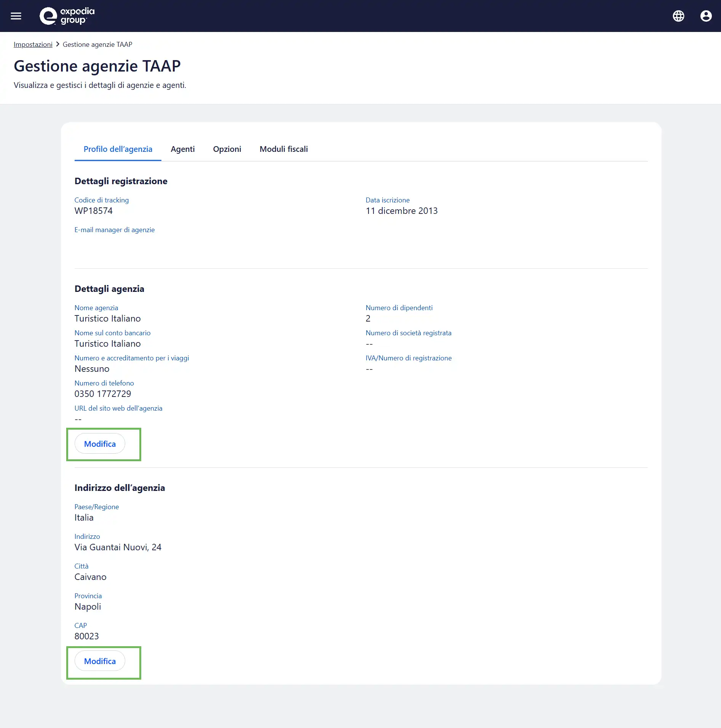
Task: Navigate back via Impostazioni breadcrumb
Action: click(x=33, y=44)
